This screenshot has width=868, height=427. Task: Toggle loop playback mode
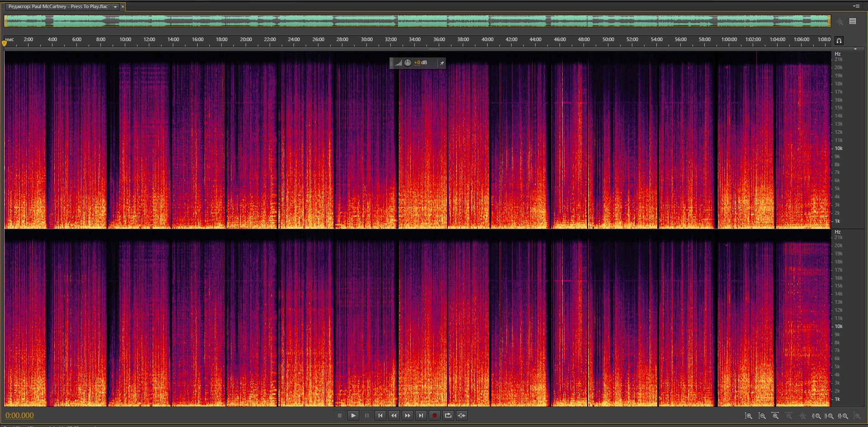(x=448, y=416)
